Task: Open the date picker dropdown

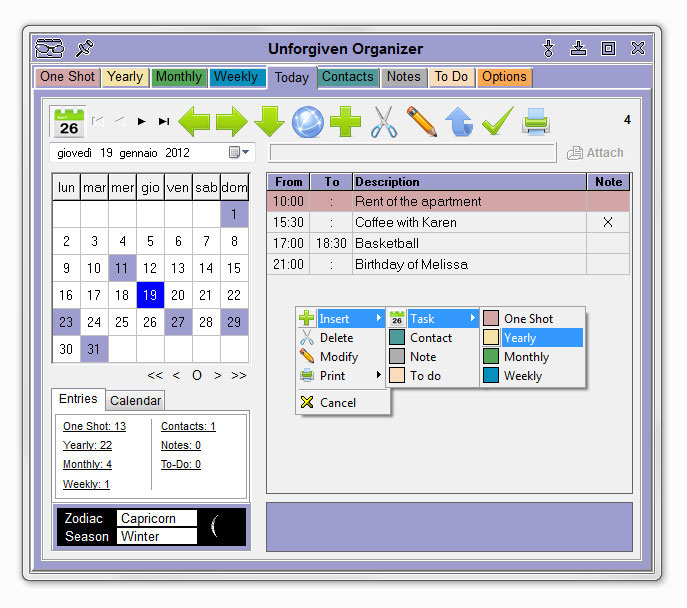Action: 240,153
